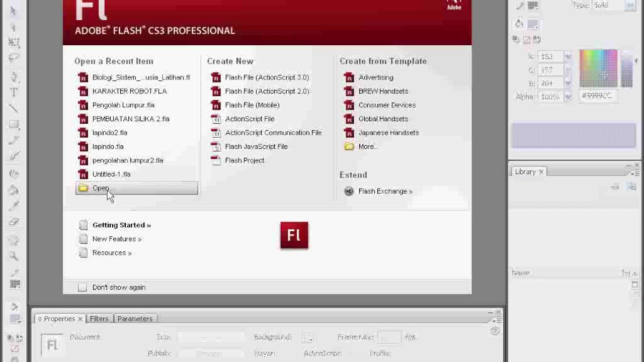Image resolution: width=644 pixels, height=362 pixels.
Task: Open recent file PEMBUATAN SILIKA 2.fla
Action: click(x=131, y=119)
